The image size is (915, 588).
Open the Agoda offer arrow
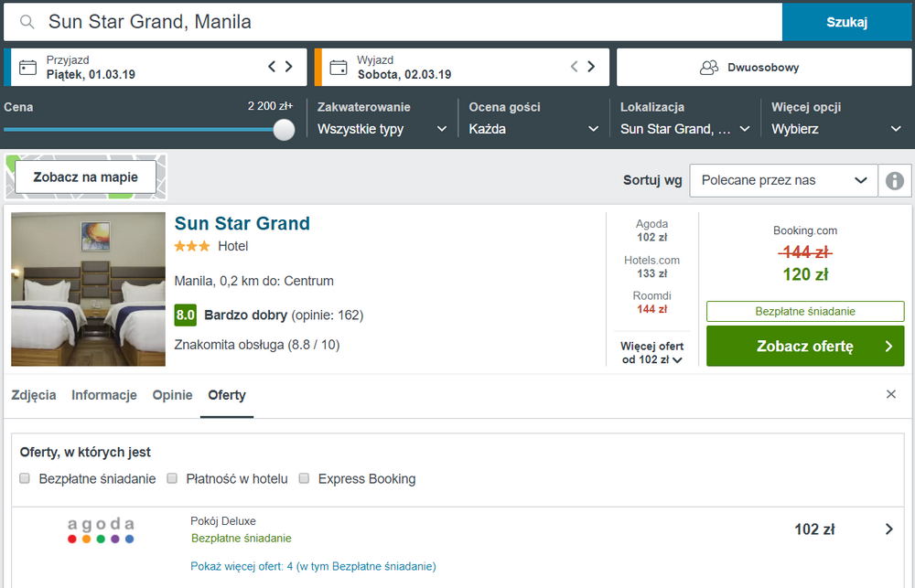click(889, 529)
